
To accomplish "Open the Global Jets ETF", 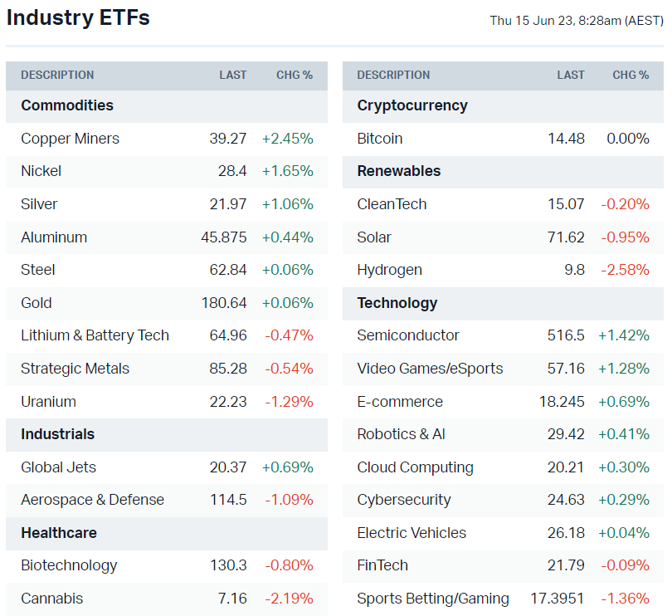I will pos(58,467).
